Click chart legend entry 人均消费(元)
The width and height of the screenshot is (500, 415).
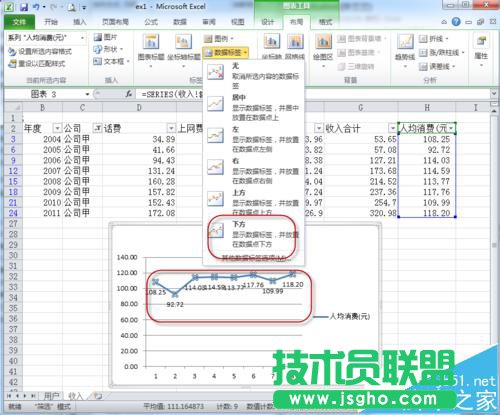[342, 316]
